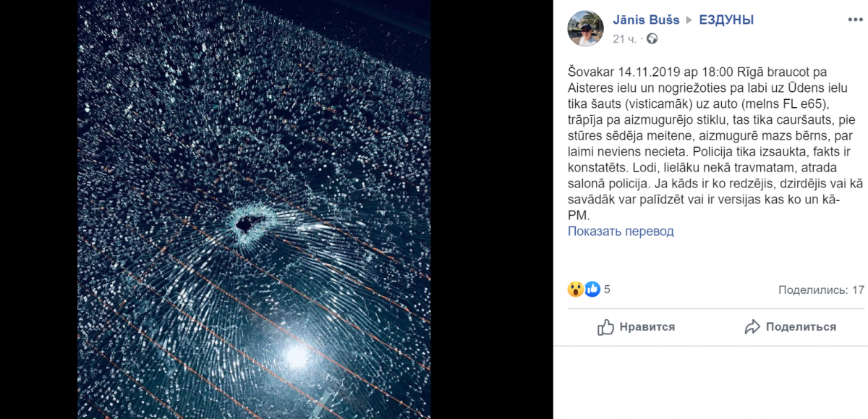Open the three-dot post options menu
Screen dimensions: 868x419
coord(855,20)
